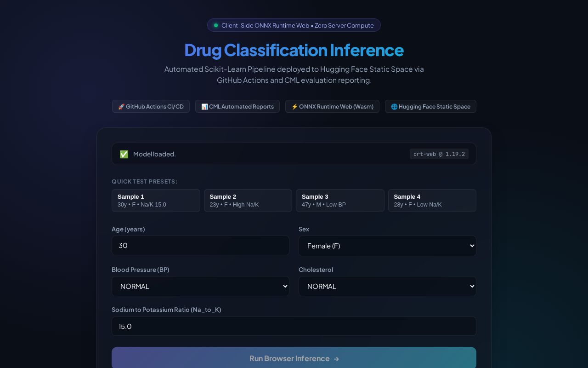
Task: Open the Blood Pressure (BP) dropdown
Action: pyautogui.click(x=200, y=286)
